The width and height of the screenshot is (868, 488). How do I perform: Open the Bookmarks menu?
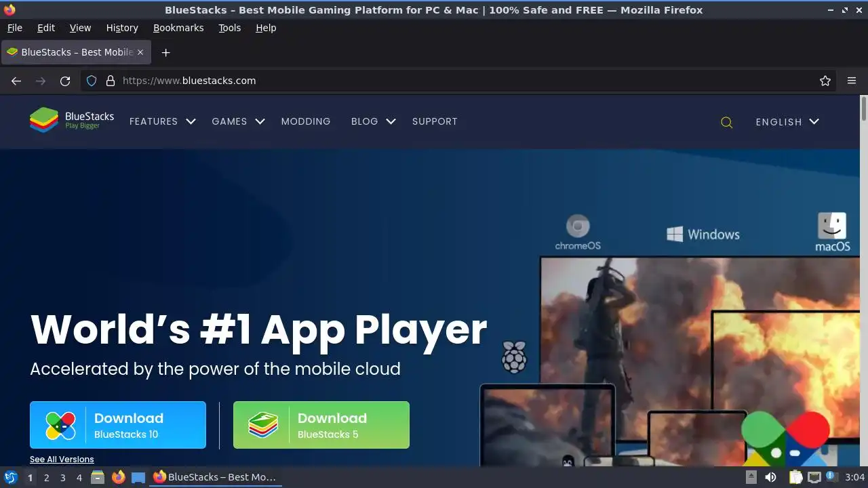click(178, 28)
